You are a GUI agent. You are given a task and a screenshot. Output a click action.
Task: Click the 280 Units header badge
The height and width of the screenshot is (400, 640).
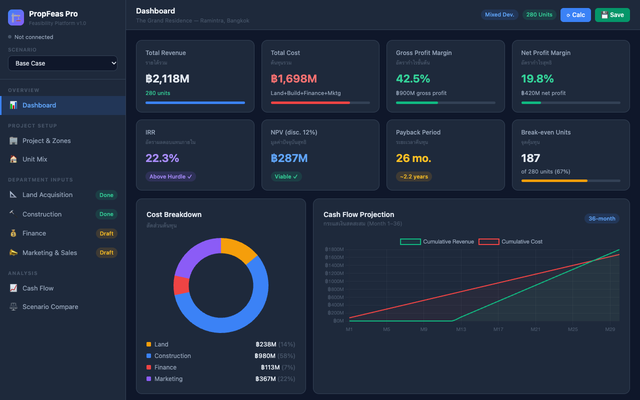[539, 15]
